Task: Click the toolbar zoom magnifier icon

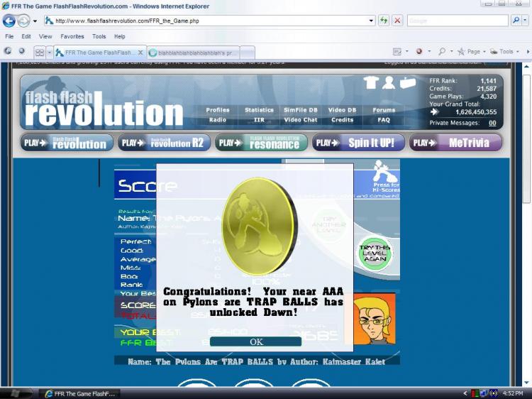Action: (442, 52)
